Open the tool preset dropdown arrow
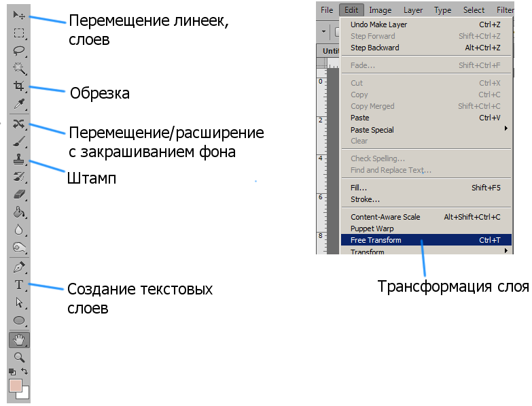Viewport: 532px width, 406px height. click(323, 31)
